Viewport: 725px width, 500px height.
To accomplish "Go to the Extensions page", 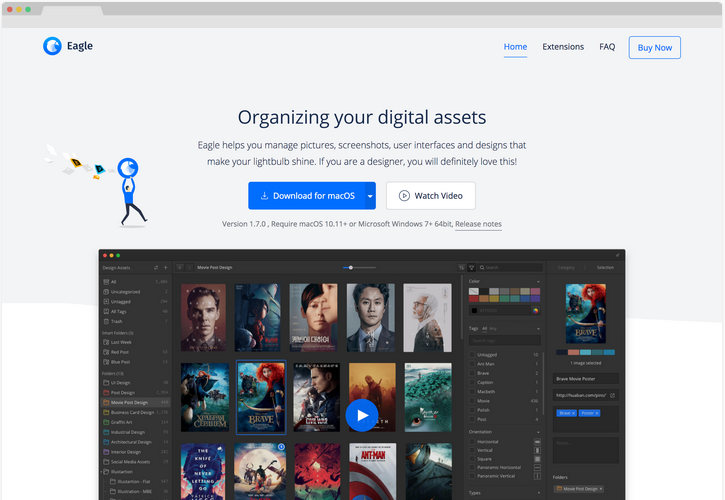I will (563, 47).
